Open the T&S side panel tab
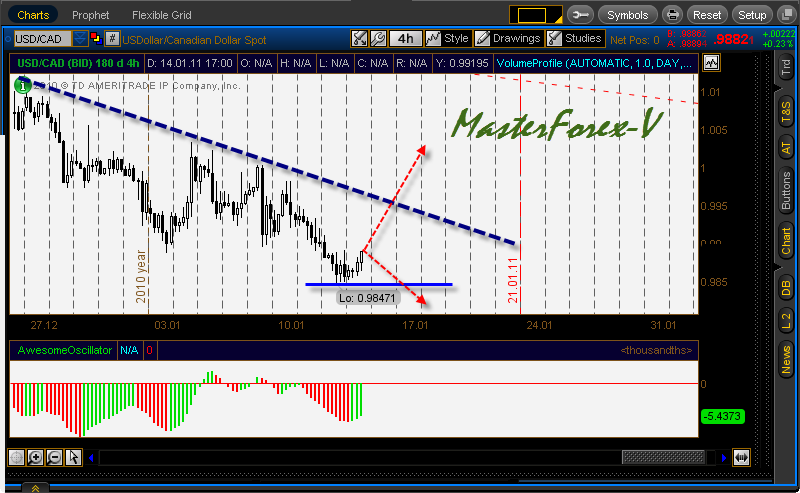 [786, 112]
